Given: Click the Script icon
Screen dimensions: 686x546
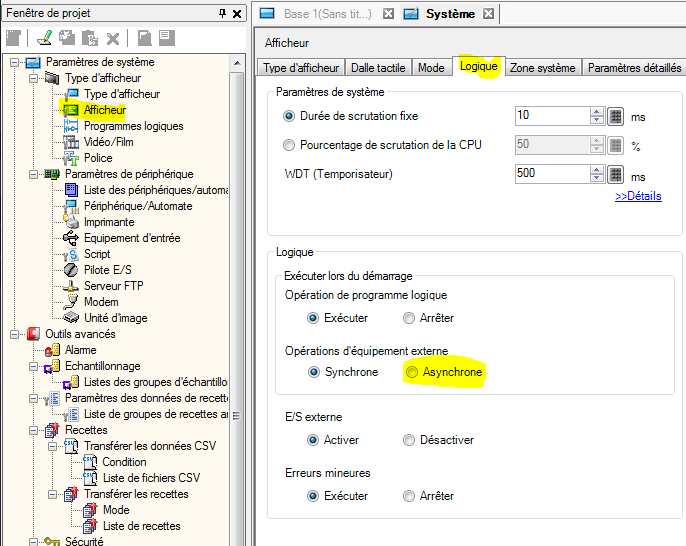Looking at the screenshot, I should (70, 254).
